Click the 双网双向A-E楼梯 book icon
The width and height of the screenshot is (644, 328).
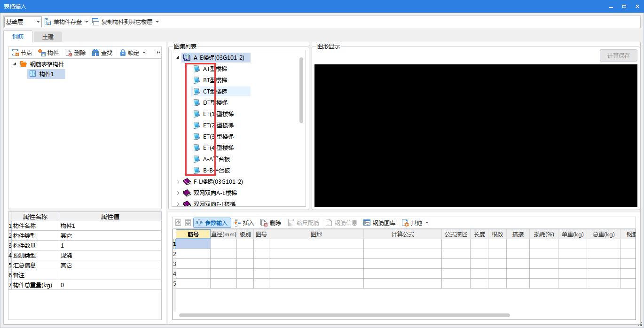pos(187,193)
